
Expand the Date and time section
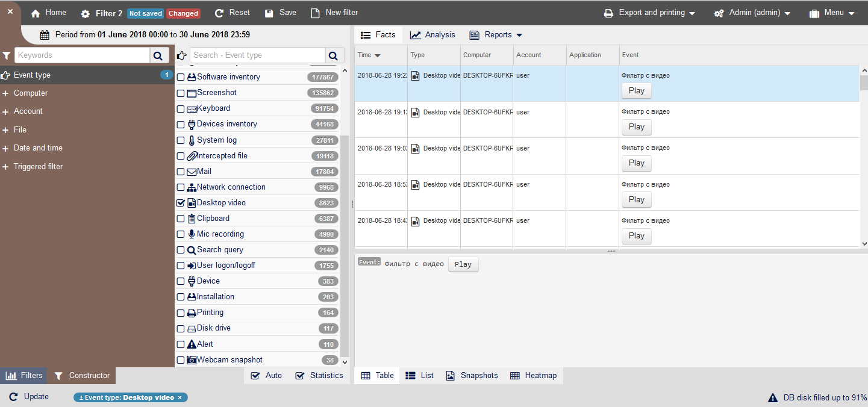pyautogui.click(x=87, y=148)
